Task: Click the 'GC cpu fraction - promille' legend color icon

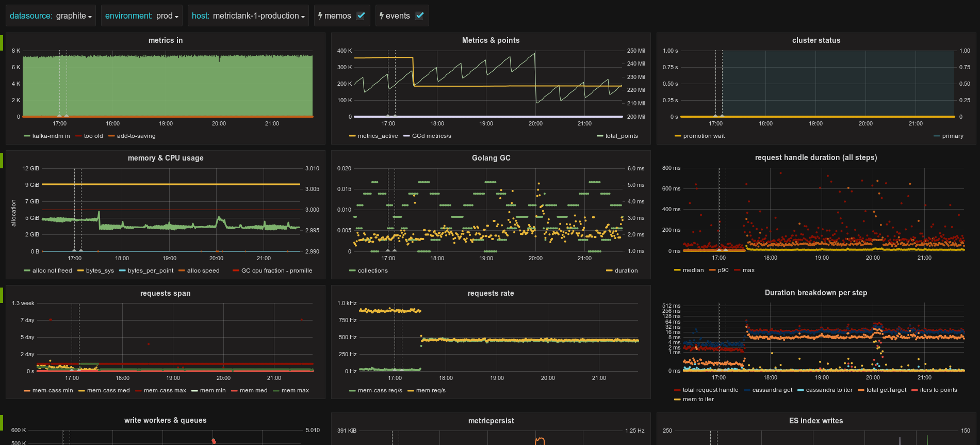Action: [236, 271]
